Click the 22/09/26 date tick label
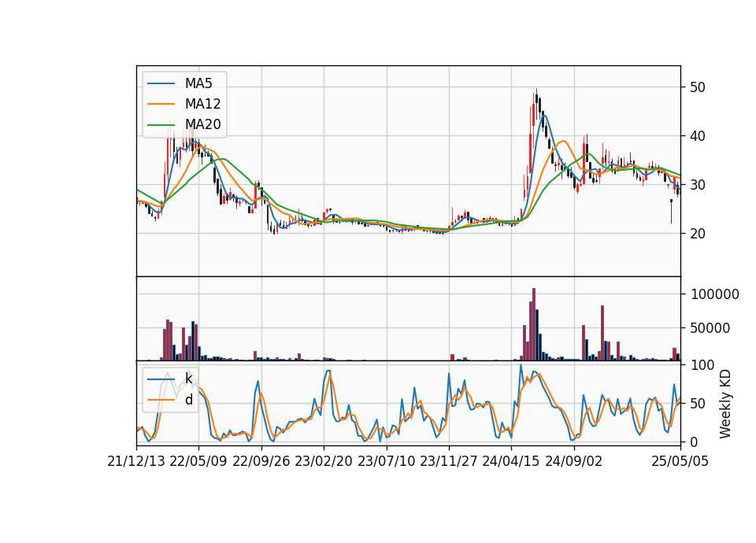Screen dimensions: 756x543 tap(261, 462)
